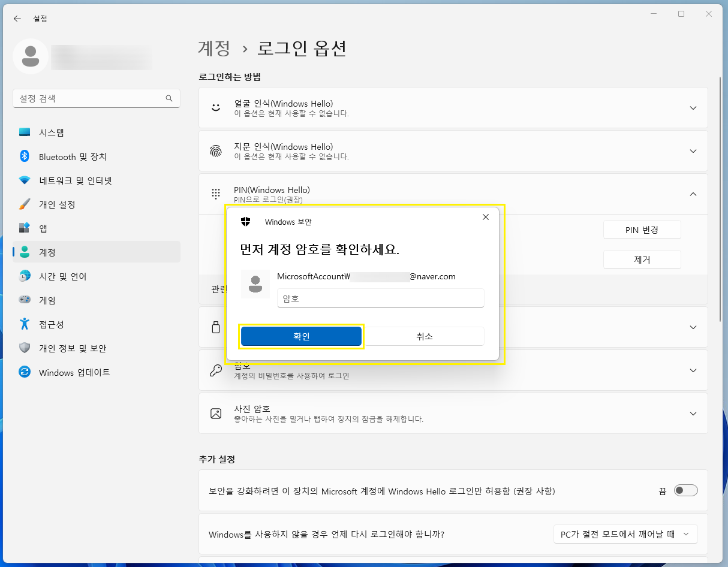Click 먼저 계정 암호를 확인하세요 text
The image size is (728, 567).
pos(320,249)
